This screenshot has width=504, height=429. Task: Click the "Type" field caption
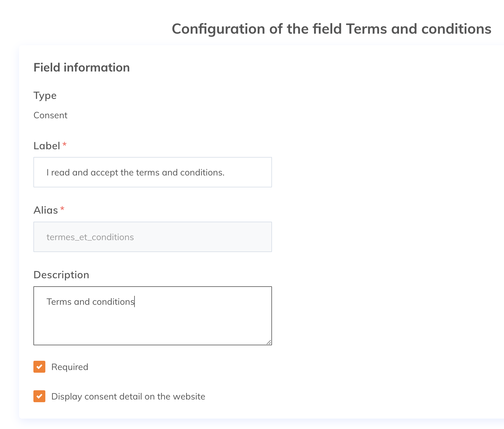coord(45,96)
